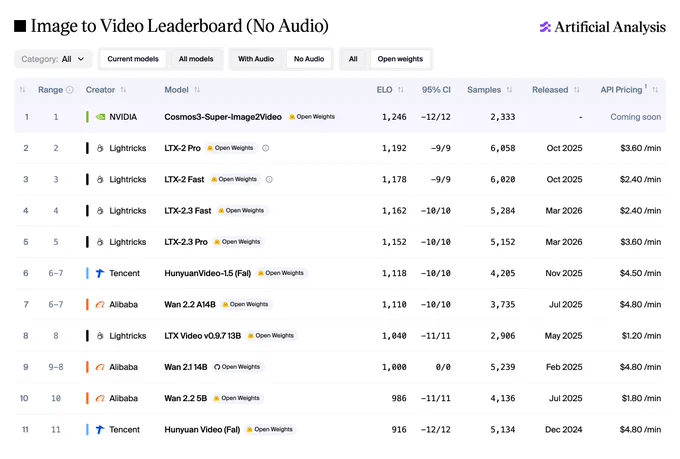Open the Cosmos3-Super-Image2Video model link
The image size is (680, 459).
click(x=223, y=117)
